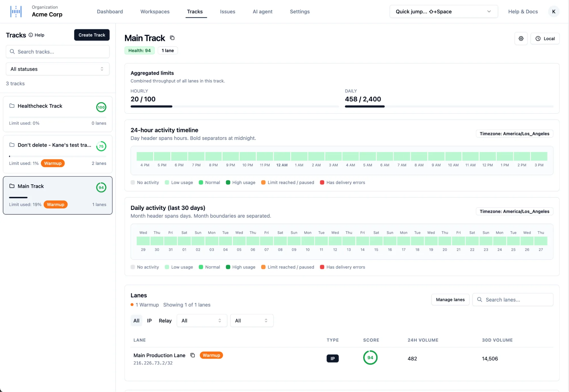
Task: Open the Quick jump dropdown
Action: pyautogui.click(x=443, y=12)
